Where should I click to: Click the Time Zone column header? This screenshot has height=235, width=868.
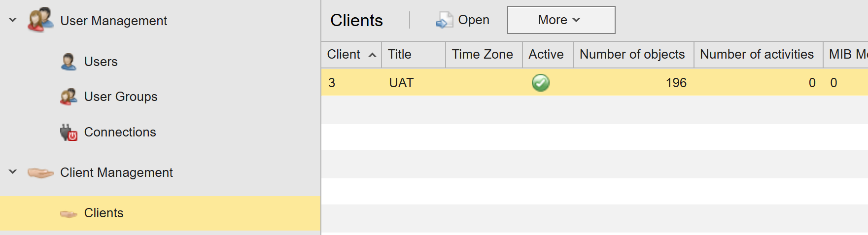[x=482, y=54]
